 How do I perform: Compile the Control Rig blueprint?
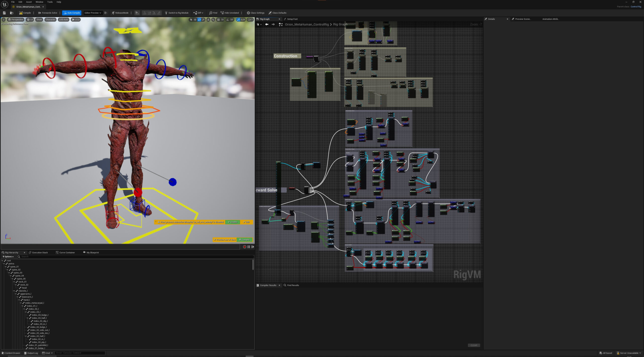(x=25, y=13)
